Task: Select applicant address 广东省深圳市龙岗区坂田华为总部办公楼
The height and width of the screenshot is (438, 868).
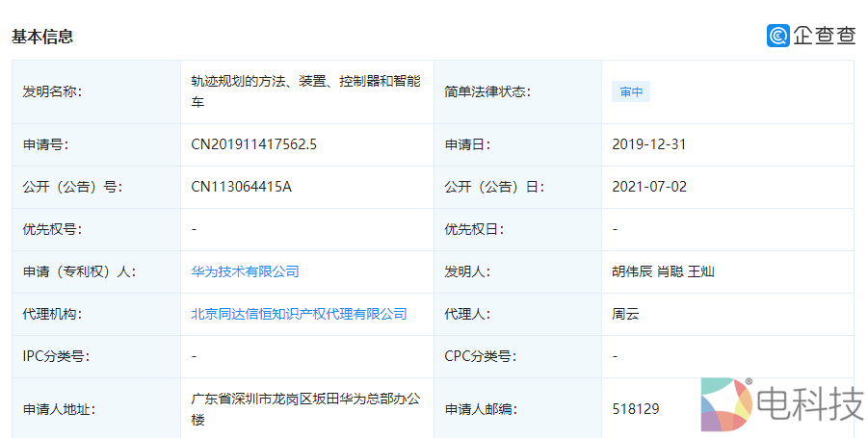Action: point(305,409)
